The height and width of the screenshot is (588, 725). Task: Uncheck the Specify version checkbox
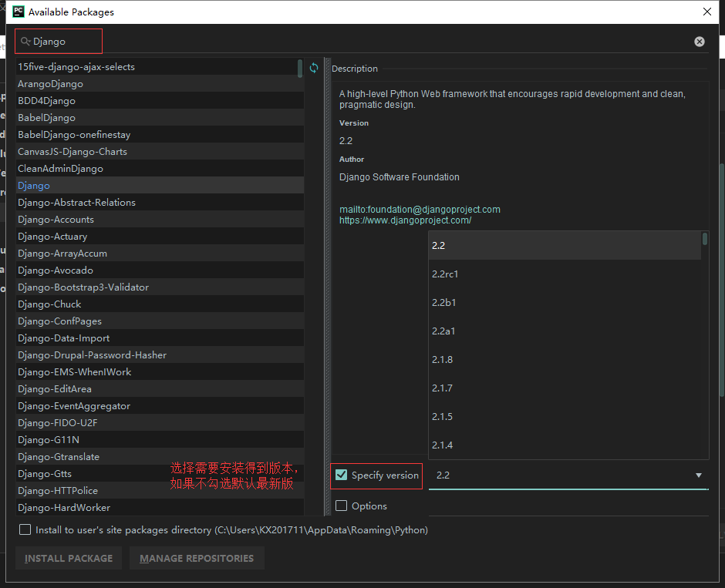[341, 475]
